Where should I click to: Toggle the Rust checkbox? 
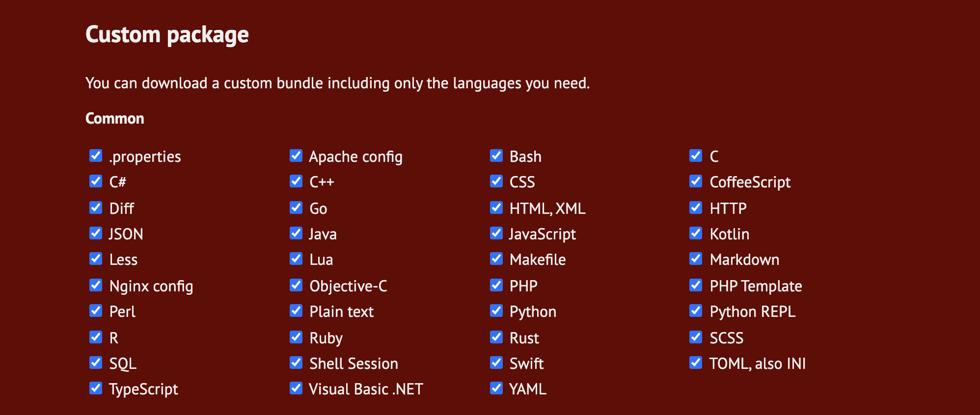[496, 337]
